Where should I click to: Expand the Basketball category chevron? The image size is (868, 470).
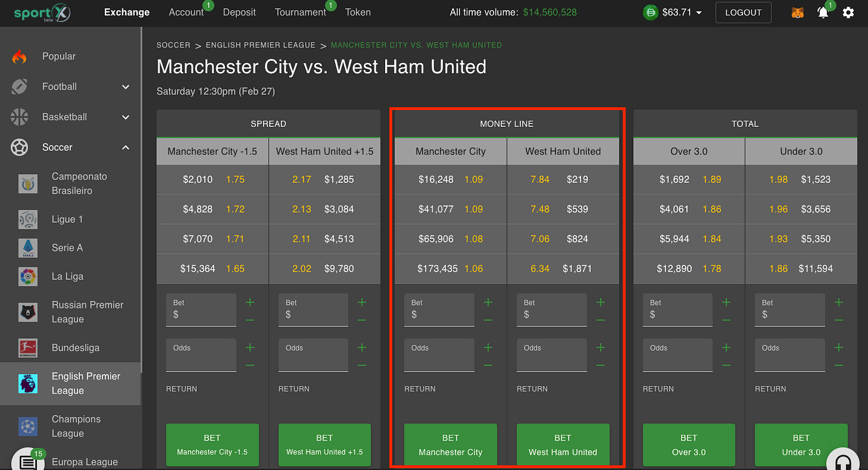point(126,117)
